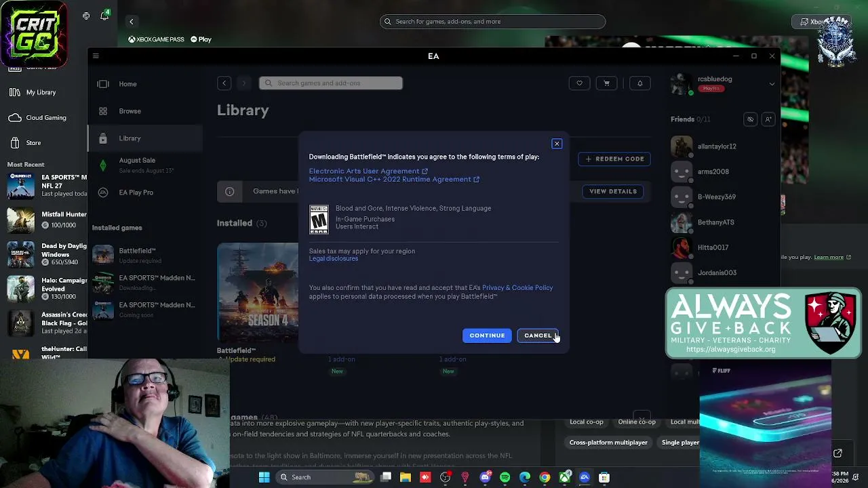Click the Local co-op tag
This screenshot has width=868, height=488.
pyautogui.click(x=587, y=422)
